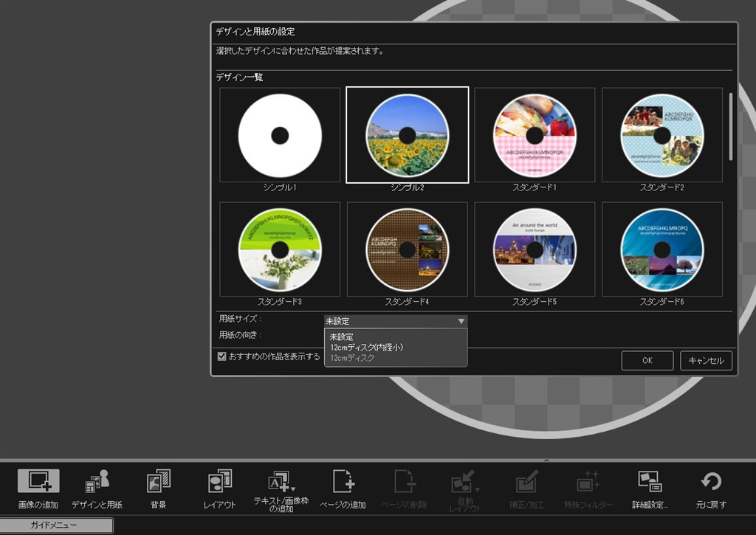Open the ガイドメニュー guide menu button
756x535 pixels.
pyautogui.click(x=56, y=525)
